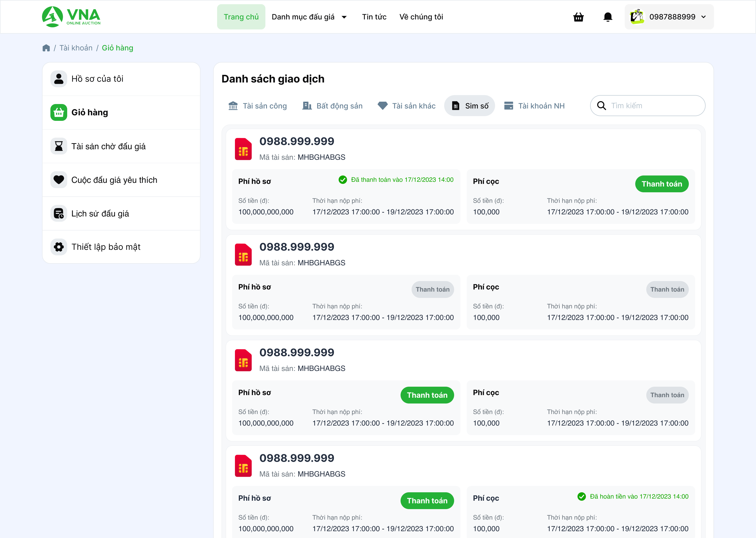Open the notifications bell
The width and height of the screenshot is (756, 538).
coord(608,17)
